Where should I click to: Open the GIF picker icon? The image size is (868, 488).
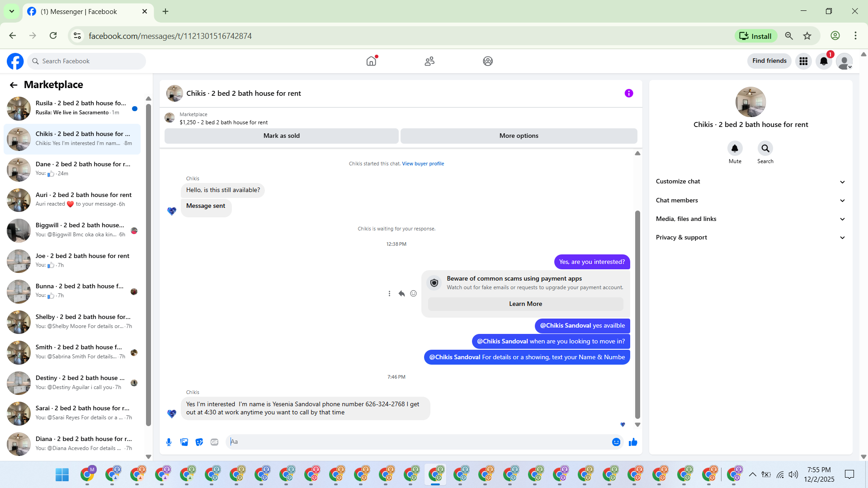pyautogui.click(x=214, y=442)
